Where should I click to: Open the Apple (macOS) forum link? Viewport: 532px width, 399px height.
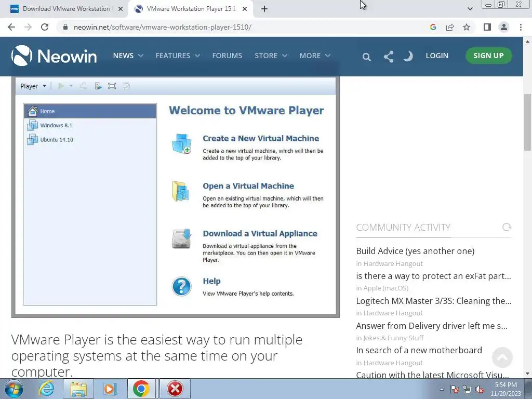click(x=386, y=288)
